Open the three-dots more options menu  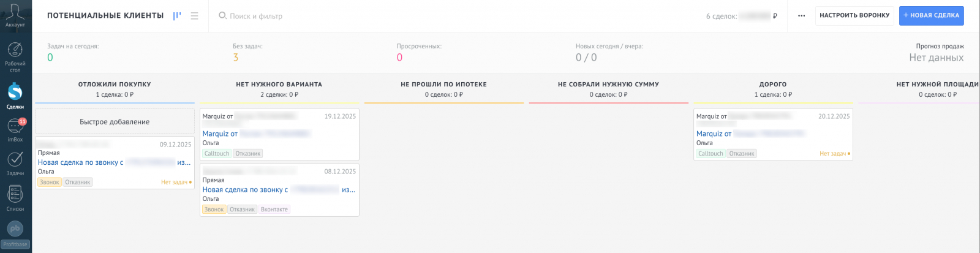(x=801, y=16)
